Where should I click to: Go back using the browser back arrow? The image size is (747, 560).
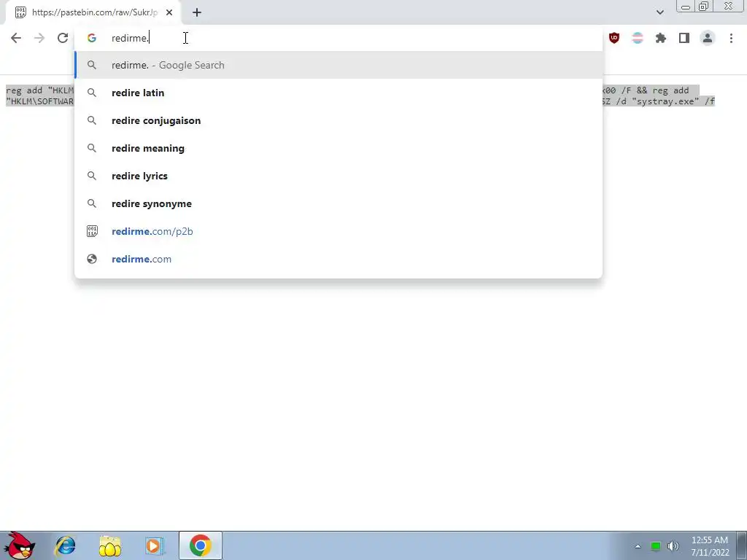[x=16, y=38]
